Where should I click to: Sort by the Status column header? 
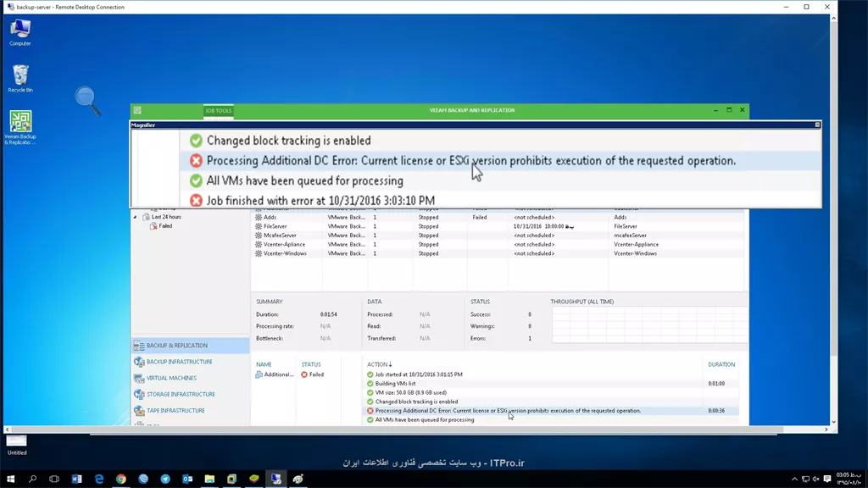[x=310, y=364]
